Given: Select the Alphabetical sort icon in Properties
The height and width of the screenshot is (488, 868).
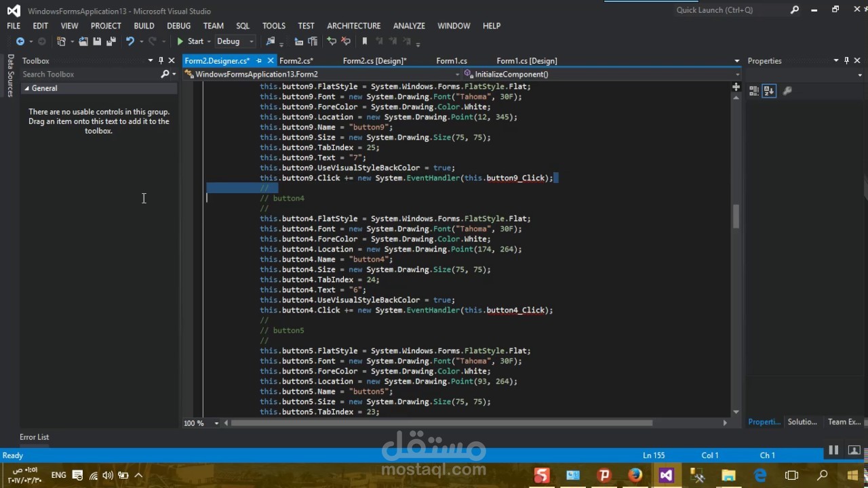Looking at the screenshot, I should pos(769,91).
